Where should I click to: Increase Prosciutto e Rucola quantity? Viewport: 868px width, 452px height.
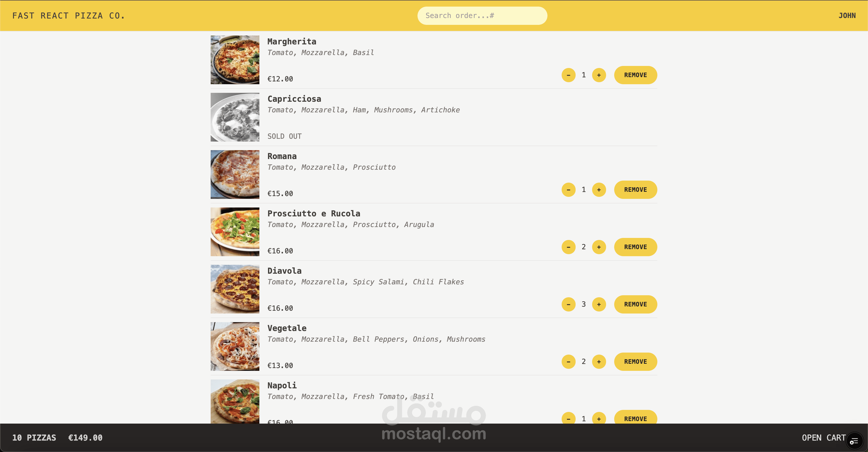click(599, 247)
